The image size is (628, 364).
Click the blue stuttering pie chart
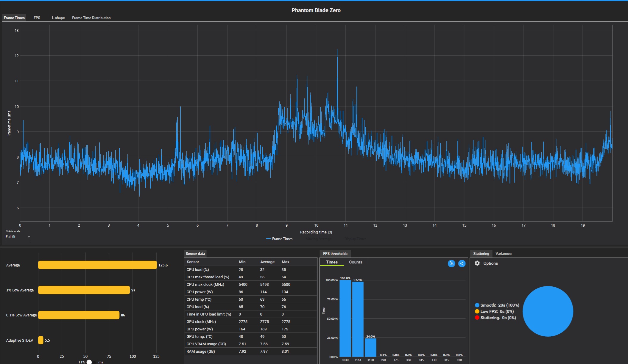click(x=548, y=311)
